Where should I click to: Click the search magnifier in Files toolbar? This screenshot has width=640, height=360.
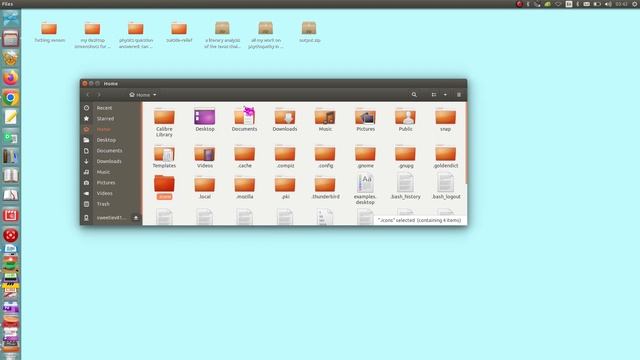click(x=414, y=95)
